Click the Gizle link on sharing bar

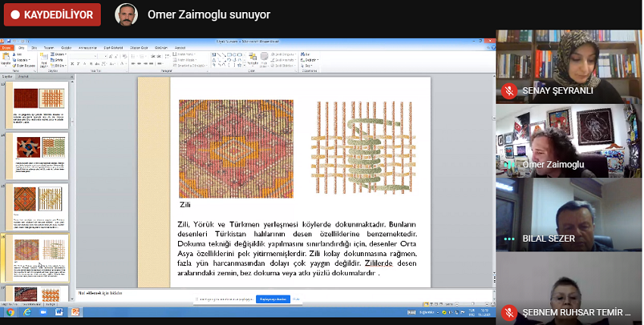coord(296,299)
